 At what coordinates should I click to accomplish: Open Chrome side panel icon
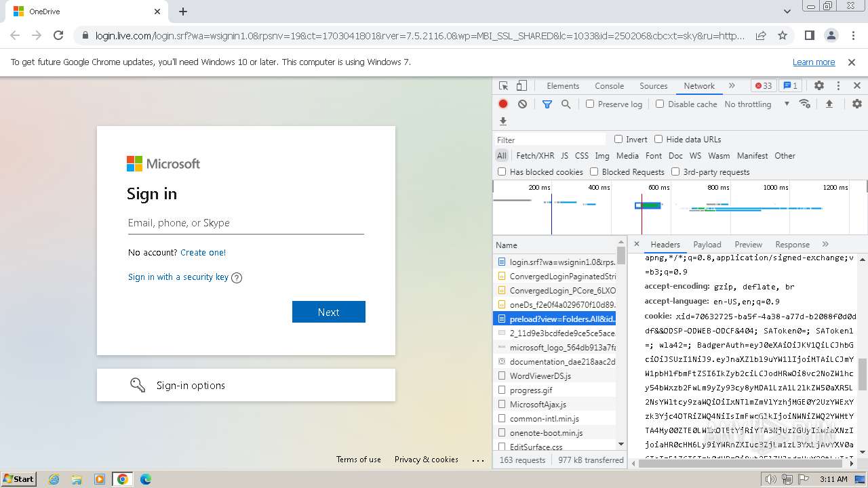(x=809, y=35)
